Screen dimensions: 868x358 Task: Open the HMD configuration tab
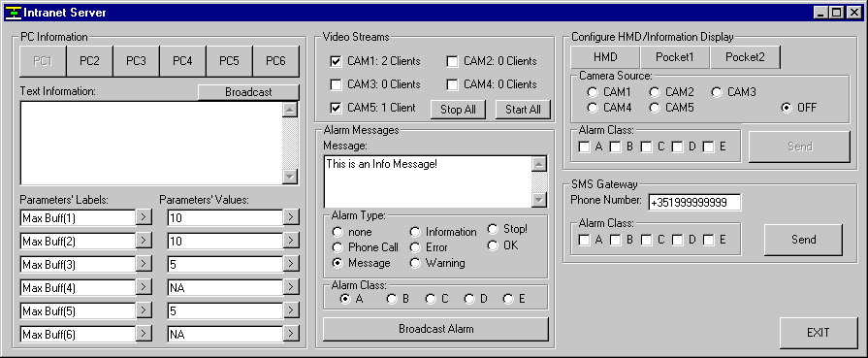tap(605, 57)
